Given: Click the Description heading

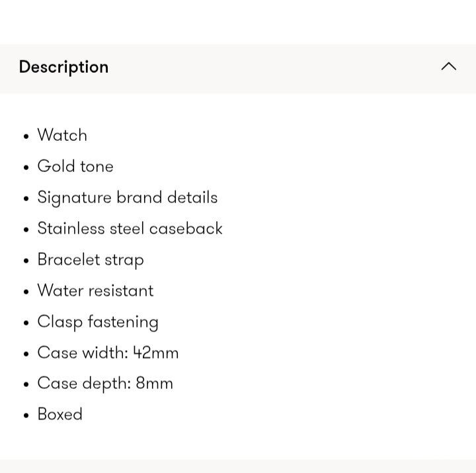Looking at the screenshot, I should (x=63, y=67).
